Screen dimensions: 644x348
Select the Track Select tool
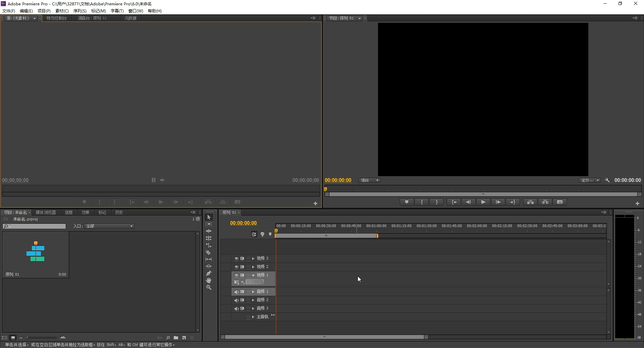tap(209, 224)
